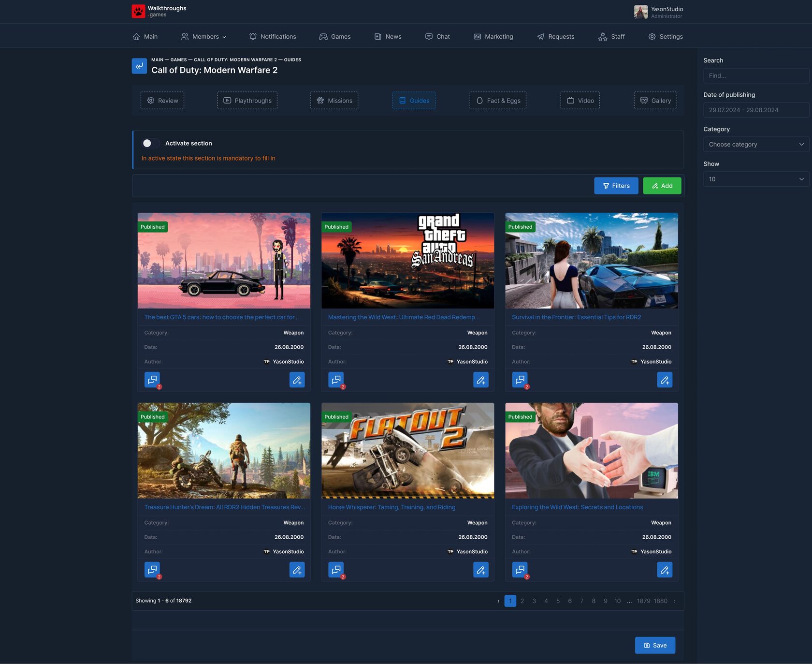Open comments for 'Survival in the Frontier' guide
The width and height of the screenshot is (812, 664).
520,380
